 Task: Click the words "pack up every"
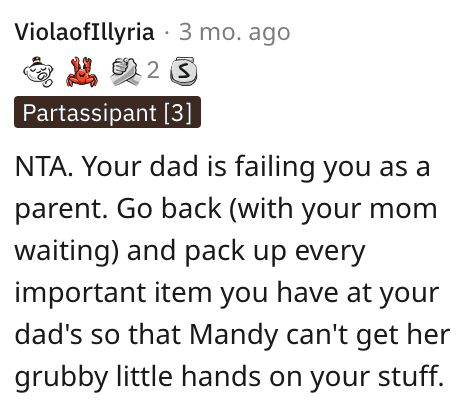click(x=275, y=252)
